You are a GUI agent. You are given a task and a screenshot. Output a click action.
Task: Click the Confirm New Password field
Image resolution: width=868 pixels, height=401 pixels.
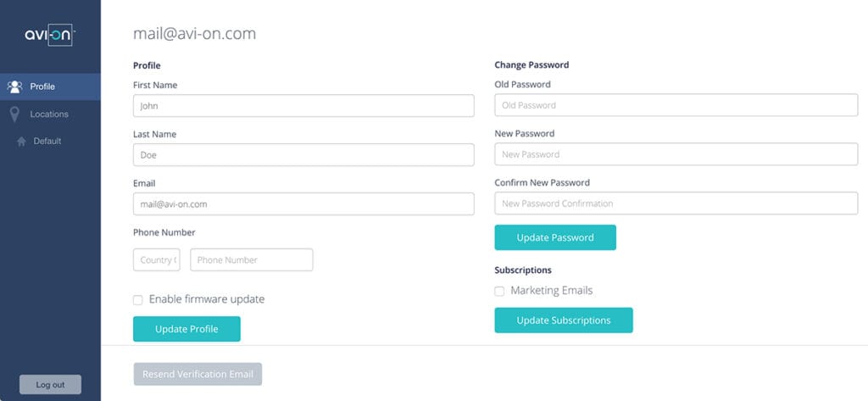click(x=676, y=203)
